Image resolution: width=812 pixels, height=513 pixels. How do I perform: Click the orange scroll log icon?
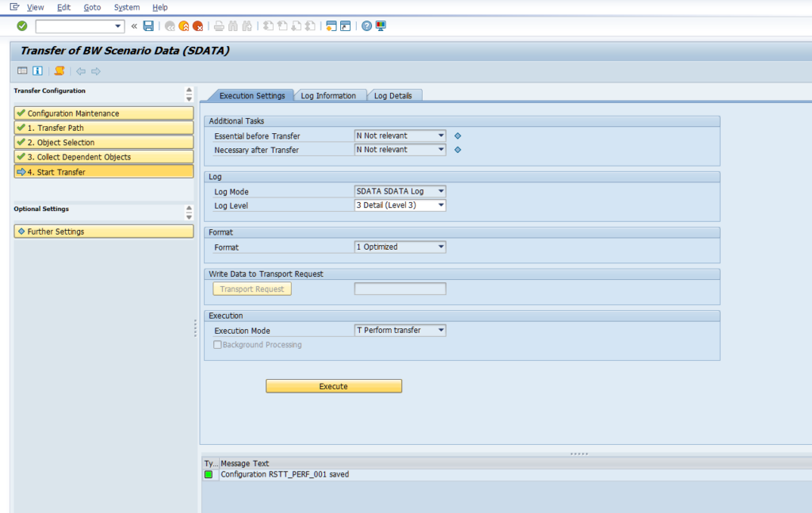[x=59, y=71]
